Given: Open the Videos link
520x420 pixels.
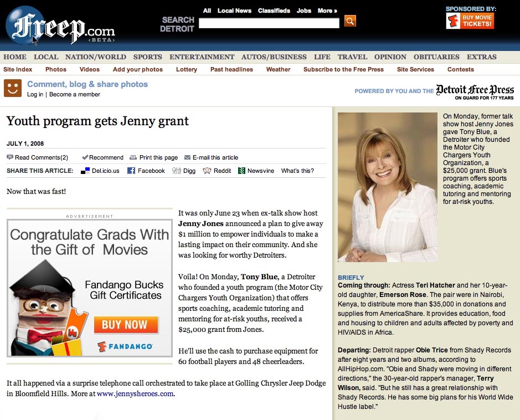Looking at the screenshot, I should [x=90, y=69].
